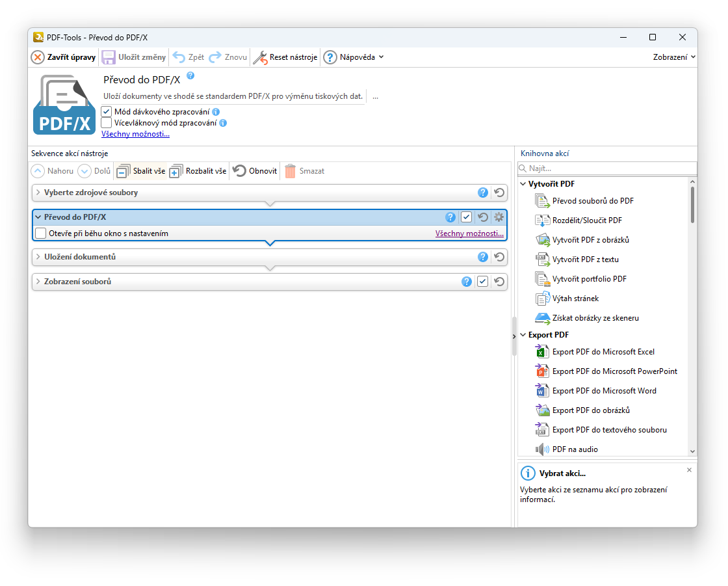The width and height of the screenshot is (728, 586).
Task: Select Export PDF do Microsoft Word action
Action: pyautogui.click(x=596, y=391)
